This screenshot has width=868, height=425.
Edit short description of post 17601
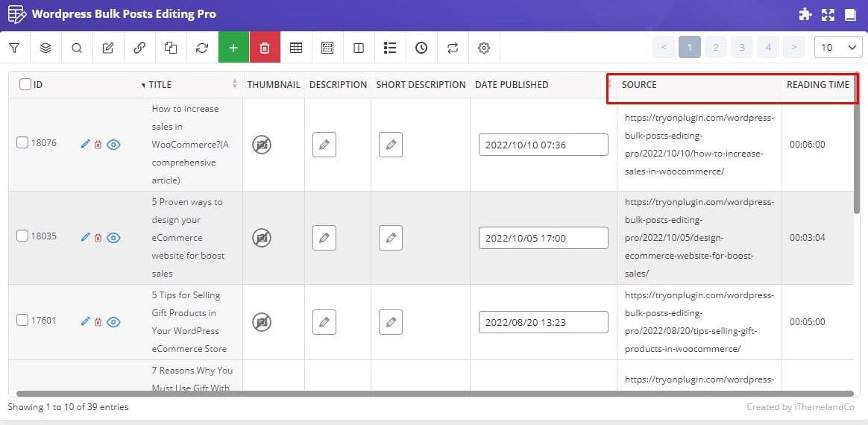pos(391,322)
